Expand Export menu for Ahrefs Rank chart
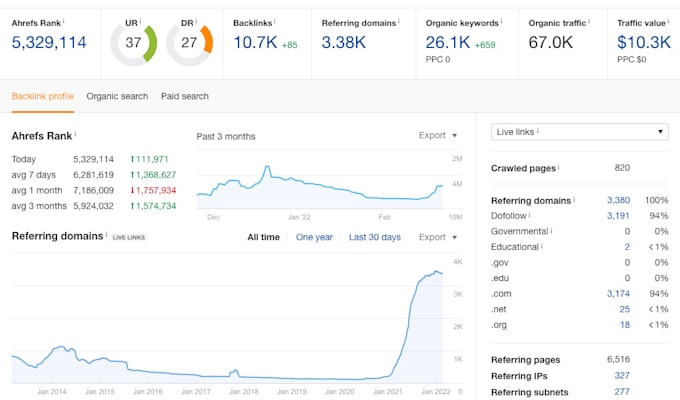The height and width of the screenshot is (400, 680). point(438,135)
